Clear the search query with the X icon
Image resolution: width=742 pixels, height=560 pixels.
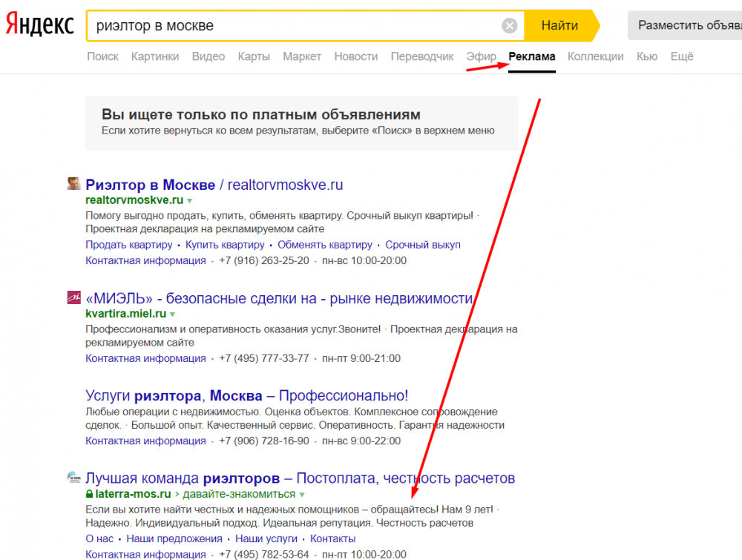[x=509, y=25]
